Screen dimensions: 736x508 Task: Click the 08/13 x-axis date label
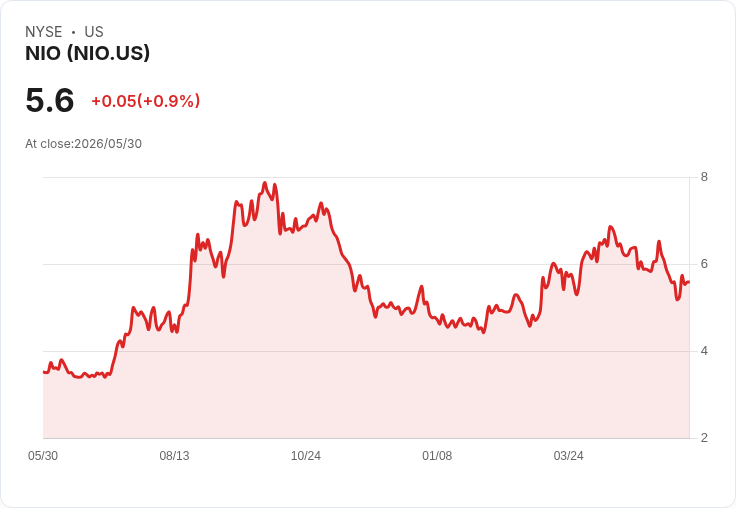174,456
